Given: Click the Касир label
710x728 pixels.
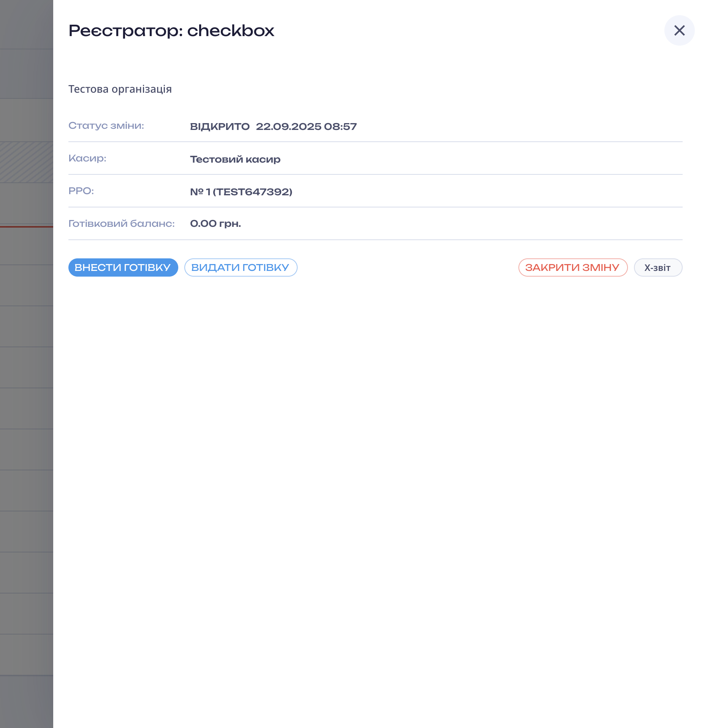Looking at the screenshot, I should click(87, 158).
